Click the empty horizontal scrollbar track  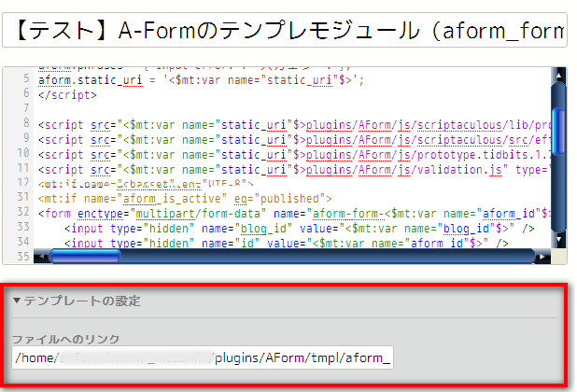pos(327,255)
